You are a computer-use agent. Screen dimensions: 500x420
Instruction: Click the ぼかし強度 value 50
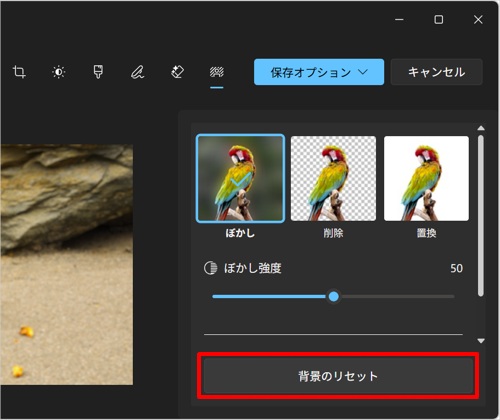(x=456, y=268)
